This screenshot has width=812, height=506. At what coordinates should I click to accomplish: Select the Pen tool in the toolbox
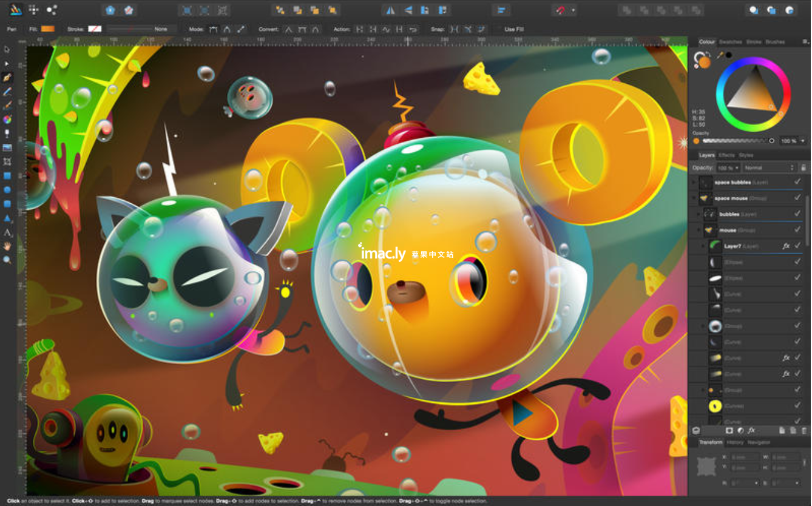click(x=7, y=78)
